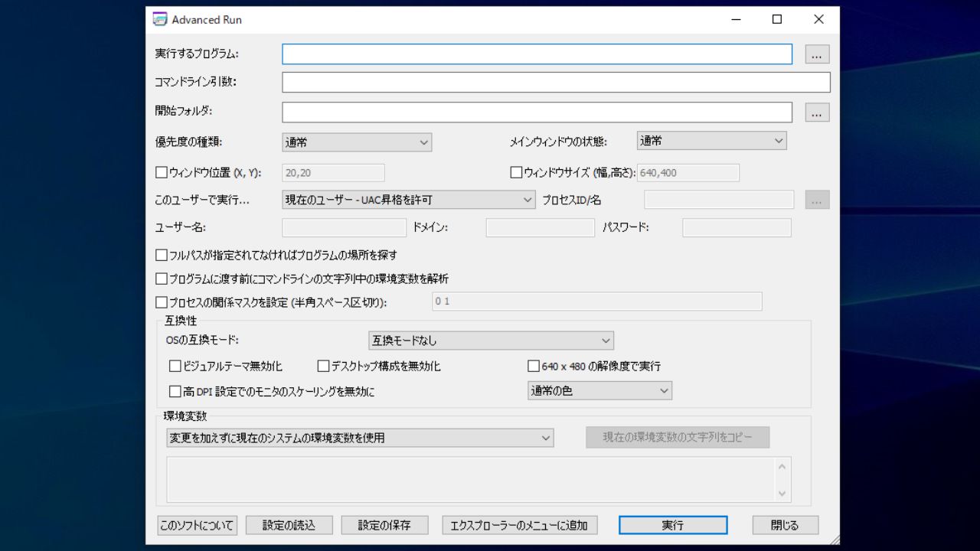Close the window with the X button
This screenshot has height=551, width=980.
tap(818, 20)
